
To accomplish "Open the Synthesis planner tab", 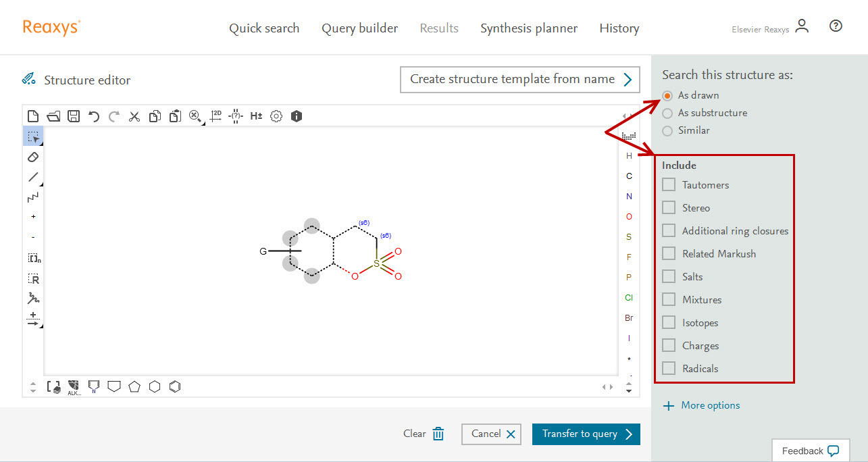I will [x=529, y=28].
